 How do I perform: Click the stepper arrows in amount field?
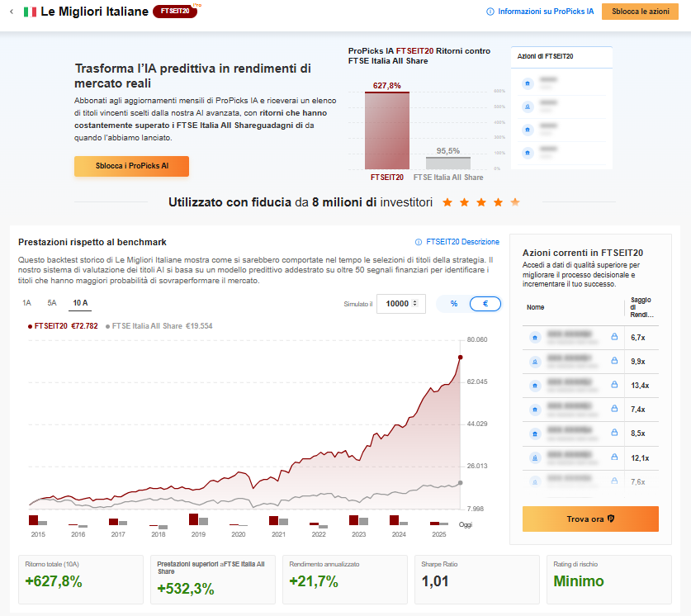click(414, 303)
